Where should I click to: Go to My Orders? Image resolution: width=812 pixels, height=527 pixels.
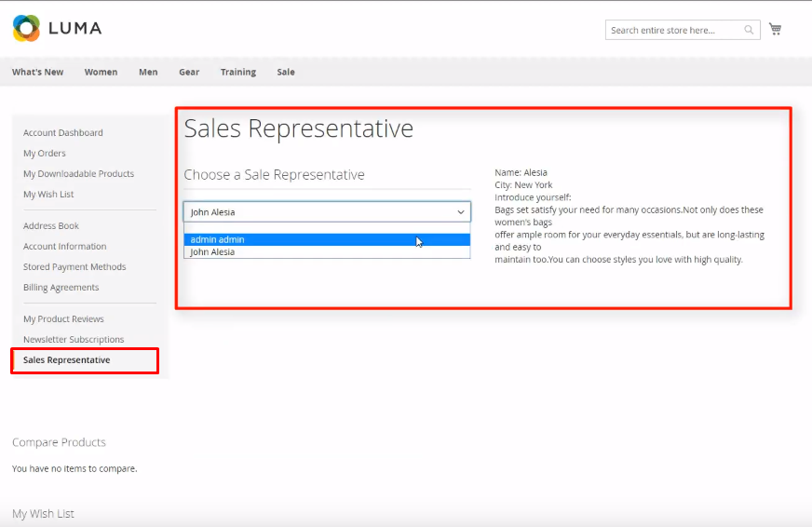pos(45,154)
